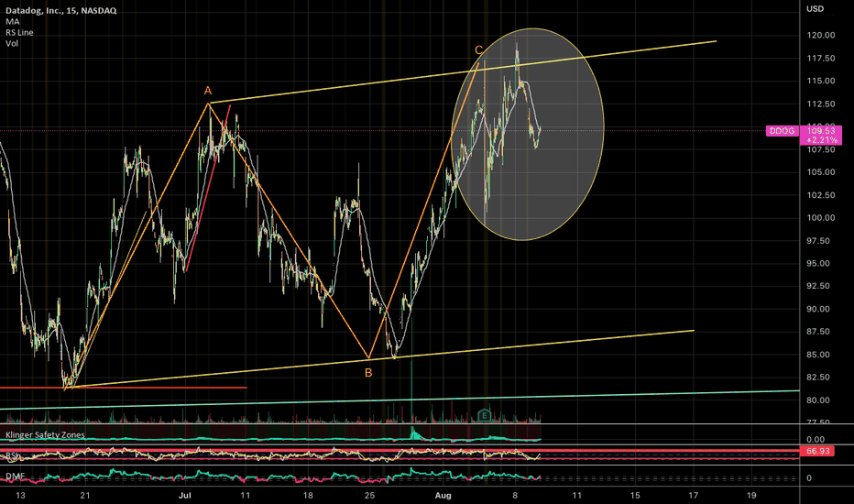Click the Aug date axis label
Image resolution: width=854 pixels, height=504 pixels.
(443, 495)
